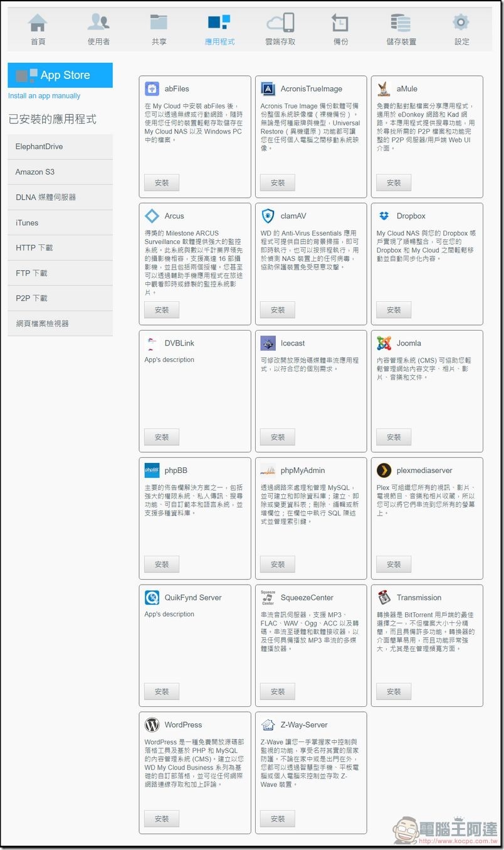Screen dimensions: 504x850
Task: Select DLNA 媒體伺服器 in sidebar
Action: (60, 197)
